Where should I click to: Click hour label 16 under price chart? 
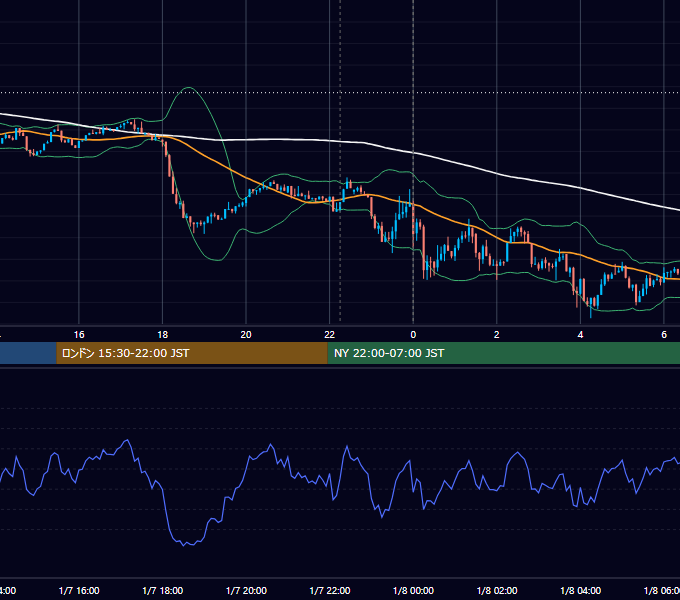point(79,335)
